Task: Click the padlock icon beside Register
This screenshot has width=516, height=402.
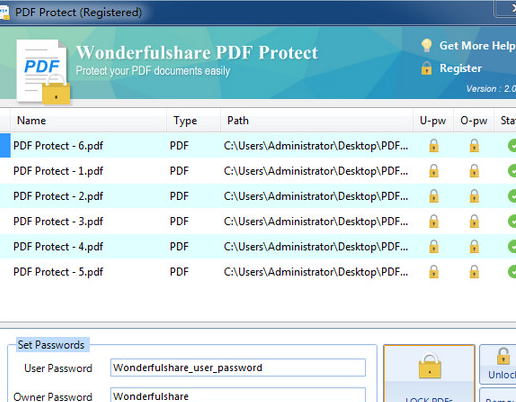Action: (426, 68)
